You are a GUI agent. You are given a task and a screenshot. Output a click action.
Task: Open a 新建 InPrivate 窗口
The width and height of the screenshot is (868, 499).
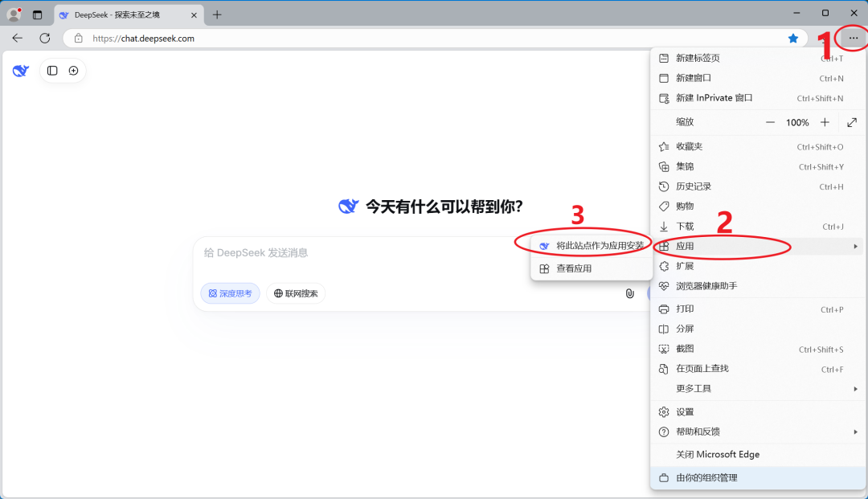click(757, 98)
